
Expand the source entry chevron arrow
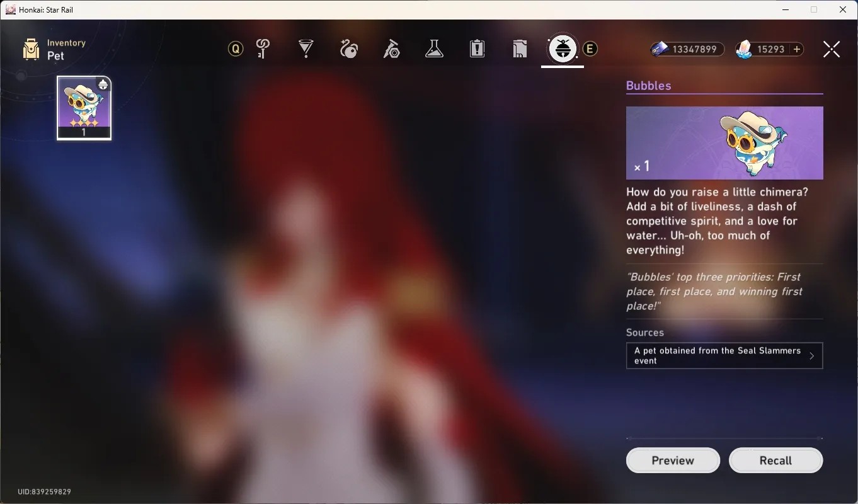[x=811, y=356]
